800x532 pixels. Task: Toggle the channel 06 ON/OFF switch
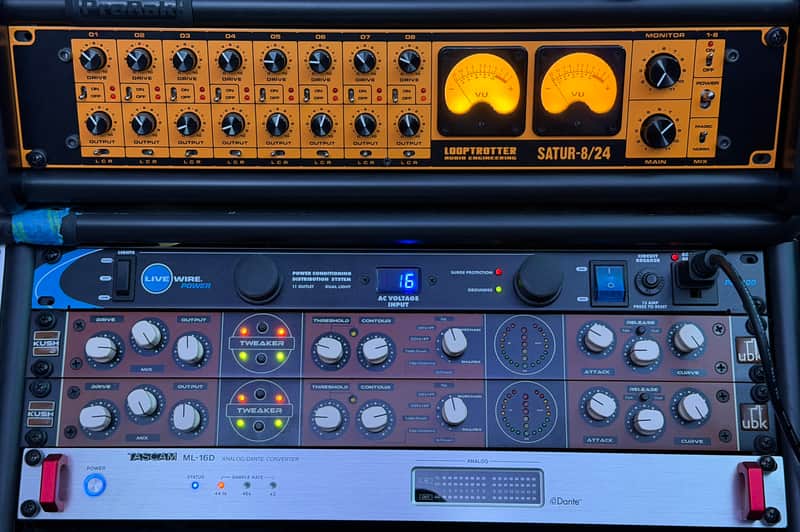point(307,95)
